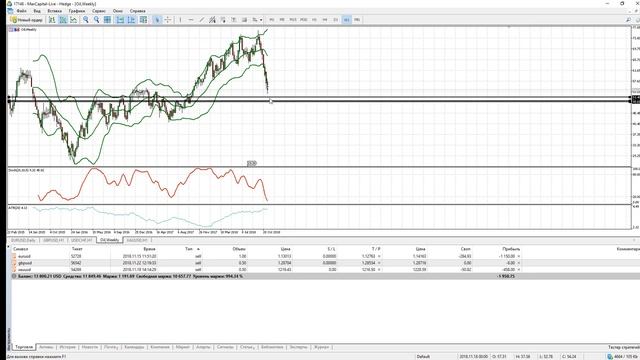This screenshot has height=360, width=640.
Task: Click the Время column header
Action: click(149, 249)
